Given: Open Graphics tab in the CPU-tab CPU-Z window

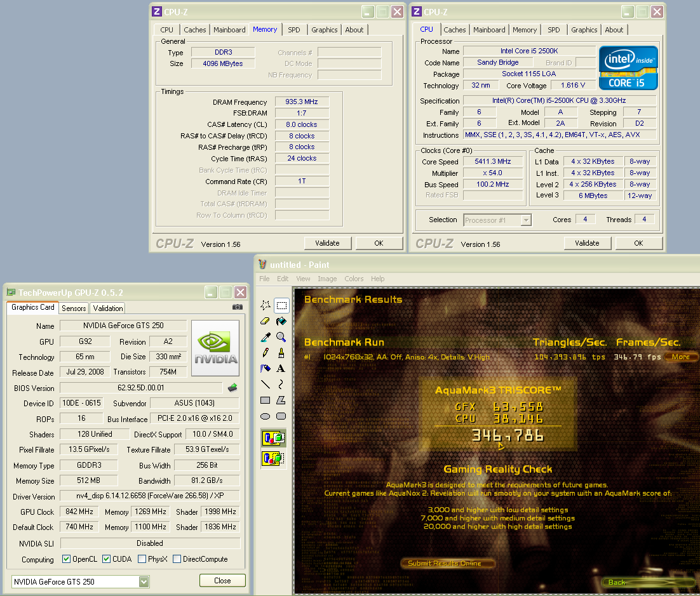Looking at the screenshot, I should click(584, 30).
